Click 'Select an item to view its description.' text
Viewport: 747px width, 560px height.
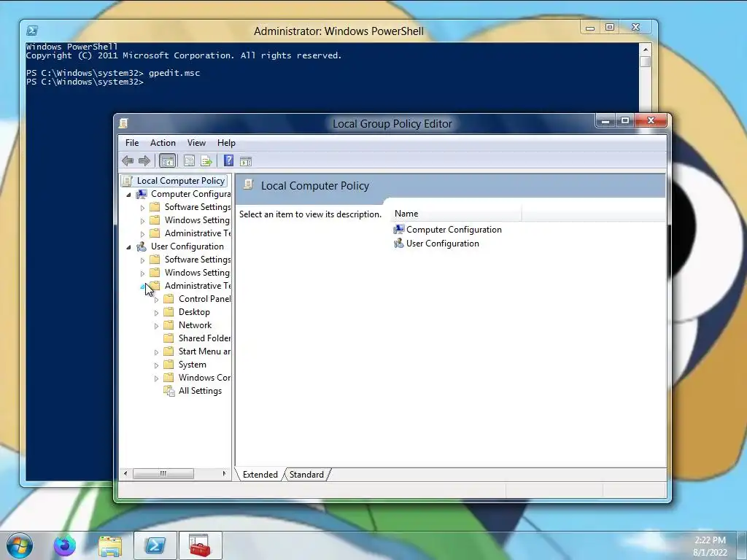click(310, 215)
